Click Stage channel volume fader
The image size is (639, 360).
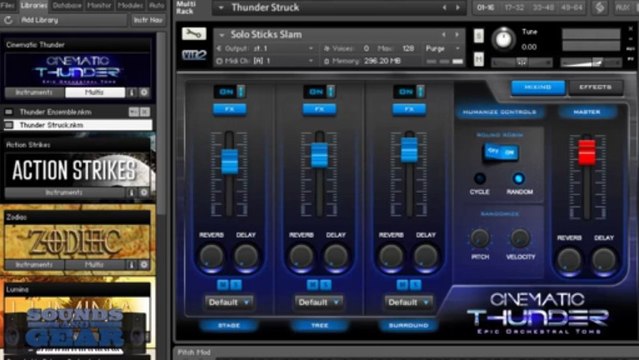tap(229, 161)
